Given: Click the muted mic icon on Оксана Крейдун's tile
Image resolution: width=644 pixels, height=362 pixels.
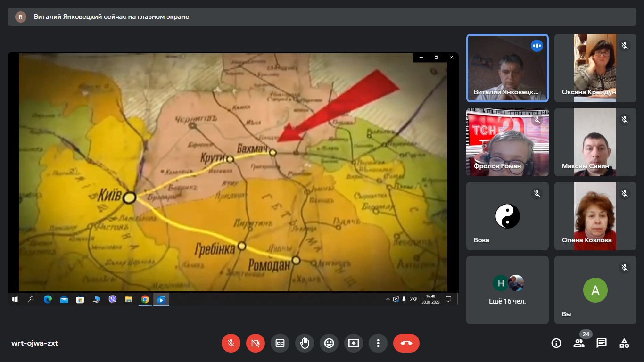Looking at the screenshot, I should tap(625, 46).
